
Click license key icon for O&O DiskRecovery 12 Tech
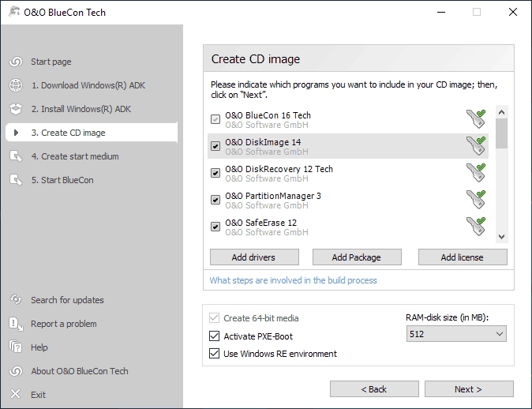coord(476,173)
